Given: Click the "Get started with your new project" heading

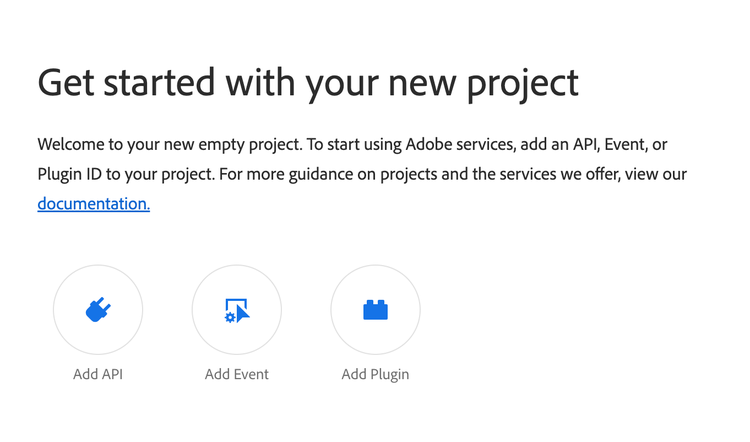Looking at the screenshot, I should point(308,83).
